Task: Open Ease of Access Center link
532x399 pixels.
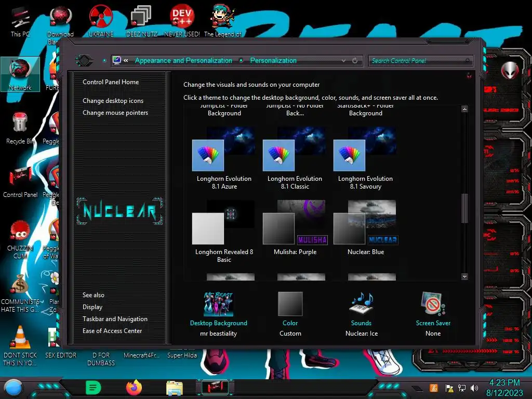Action: 112,331
